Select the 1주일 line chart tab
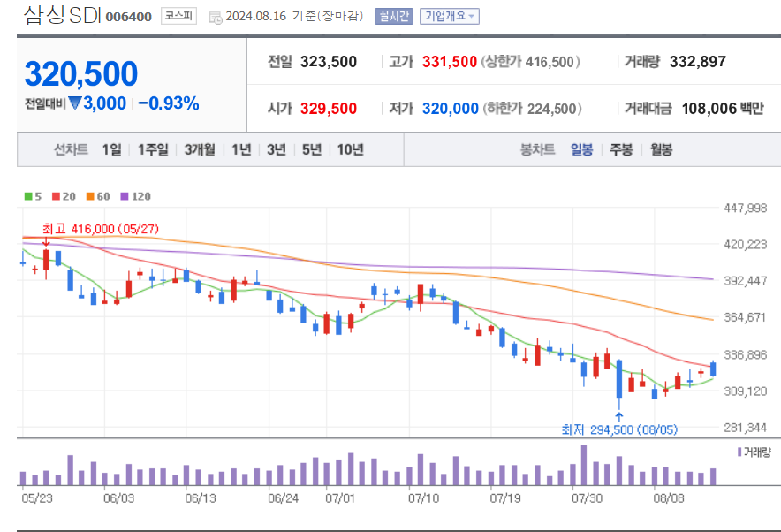Screen dimensions: 781x532 (x=153, y=149)
